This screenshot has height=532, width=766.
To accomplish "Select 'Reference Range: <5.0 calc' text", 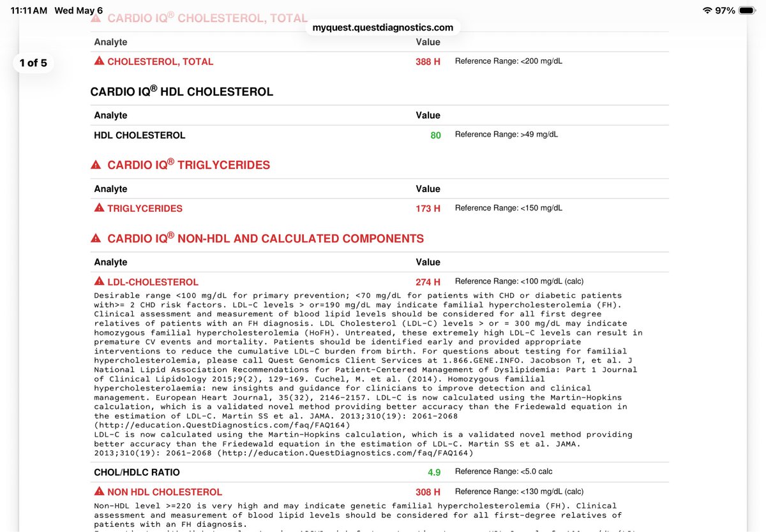I will [504, 472].
